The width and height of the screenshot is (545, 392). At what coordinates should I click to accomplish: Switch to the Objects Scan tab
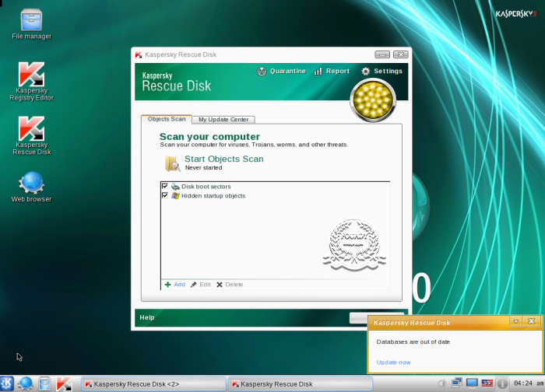point(167,119)
